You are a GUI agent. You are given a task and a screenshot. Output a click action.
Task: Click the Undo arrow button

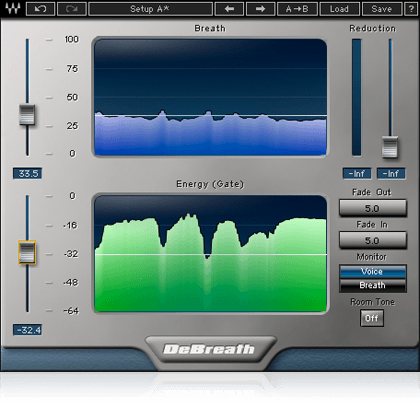[40, 9]
